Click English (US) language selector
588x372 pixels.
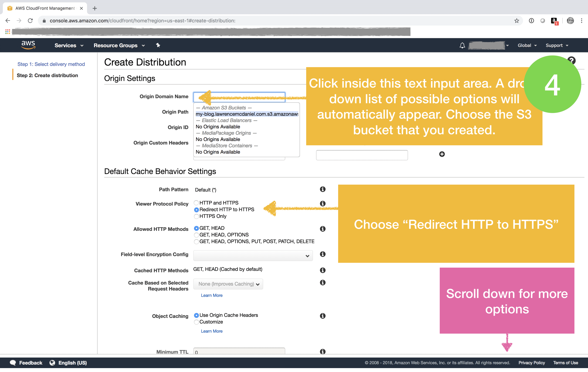[x=73, y=363]
